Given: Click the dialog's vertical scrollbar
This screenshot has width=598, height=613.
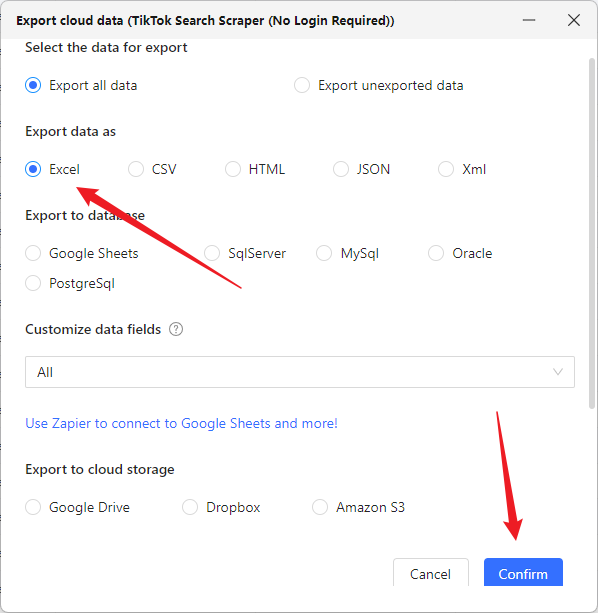Looking at the screenshot, I should click(x=592, y=233).
